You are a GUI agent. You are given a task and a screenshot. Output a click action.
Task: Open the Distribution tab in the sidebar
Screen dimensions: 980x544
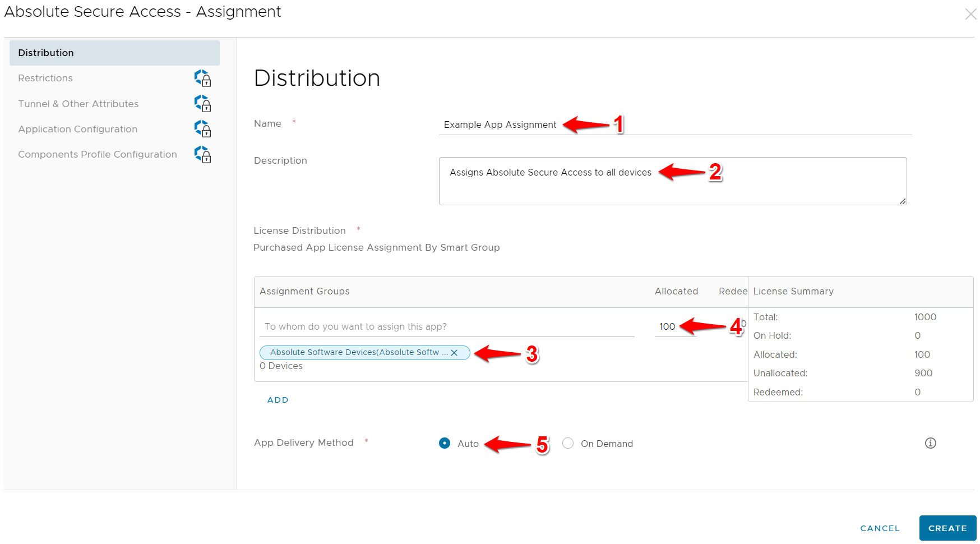click(114, 53)
